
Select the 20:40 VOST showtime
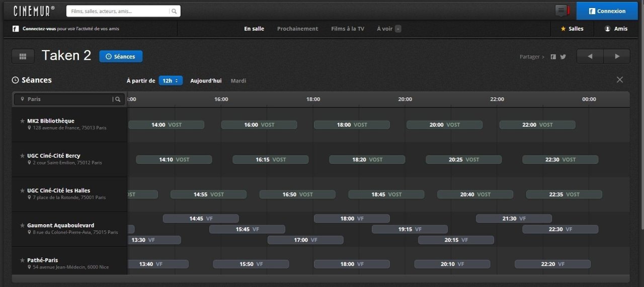pos(475,194)
